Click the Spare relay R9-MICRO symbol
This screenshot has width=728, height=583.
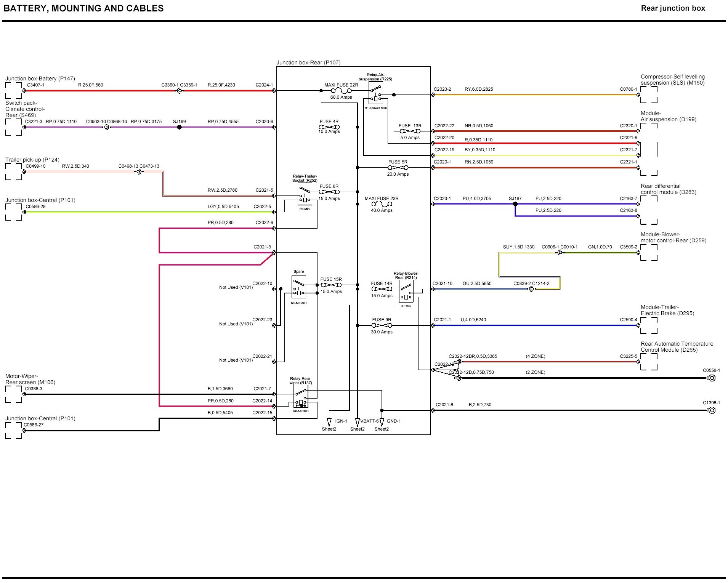pyautogui.click(x=299, y=287)
